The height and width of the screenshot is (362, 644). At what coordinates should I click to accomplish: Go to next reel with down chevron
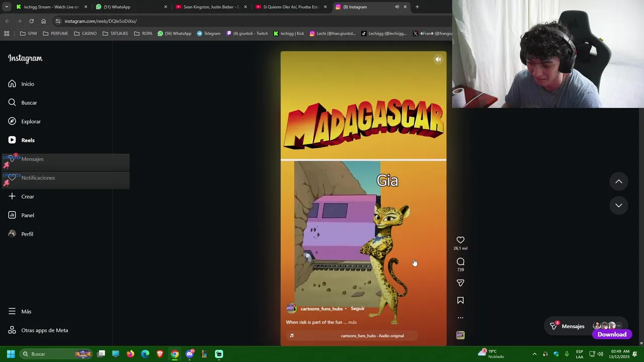point(619,205)
